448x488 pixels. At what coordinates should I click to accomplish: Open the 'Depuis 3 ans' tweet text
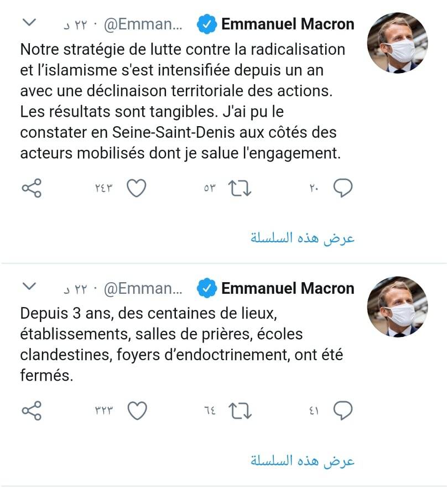(181, 344)
